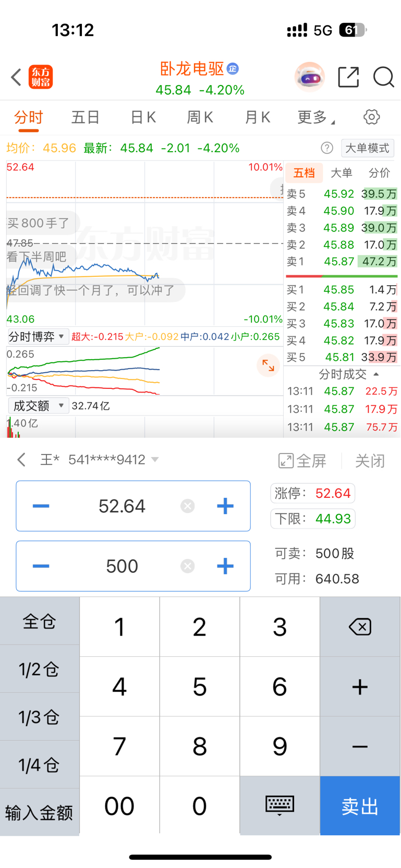Tap trade record 13:11 45.87 75.7万
The width and height of the screenshot is (401, 868).
click(x=342, y=427)
